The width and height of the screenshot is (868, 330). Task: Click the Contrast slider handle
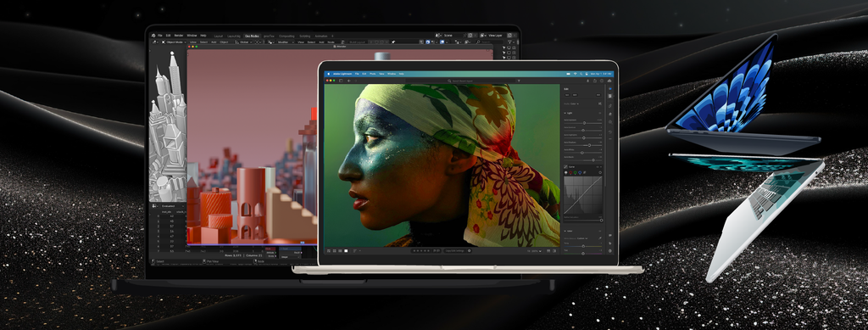coord(583,130)
